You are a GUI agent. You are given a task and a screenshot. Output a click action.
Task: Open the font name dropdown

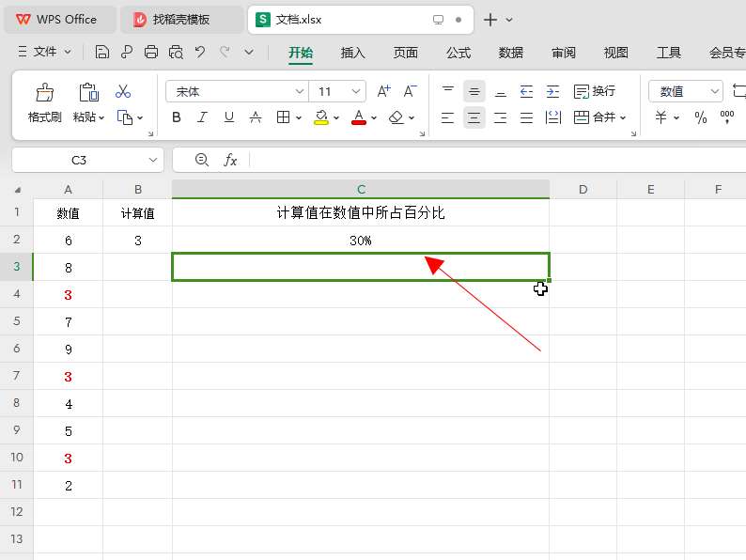click(x=300, y=91)
